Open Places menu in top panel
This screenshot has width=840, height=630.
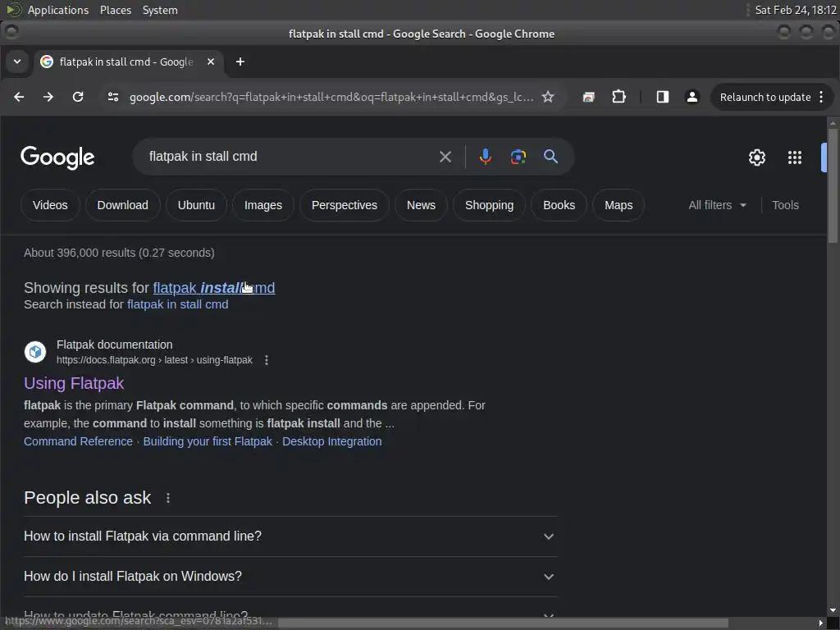pos(116,10)
